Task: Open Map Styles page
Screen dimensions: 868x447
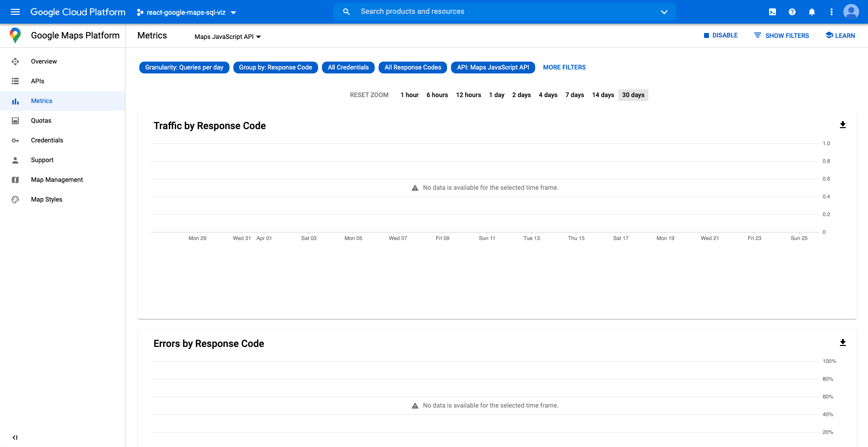Action: click(63, 200)
